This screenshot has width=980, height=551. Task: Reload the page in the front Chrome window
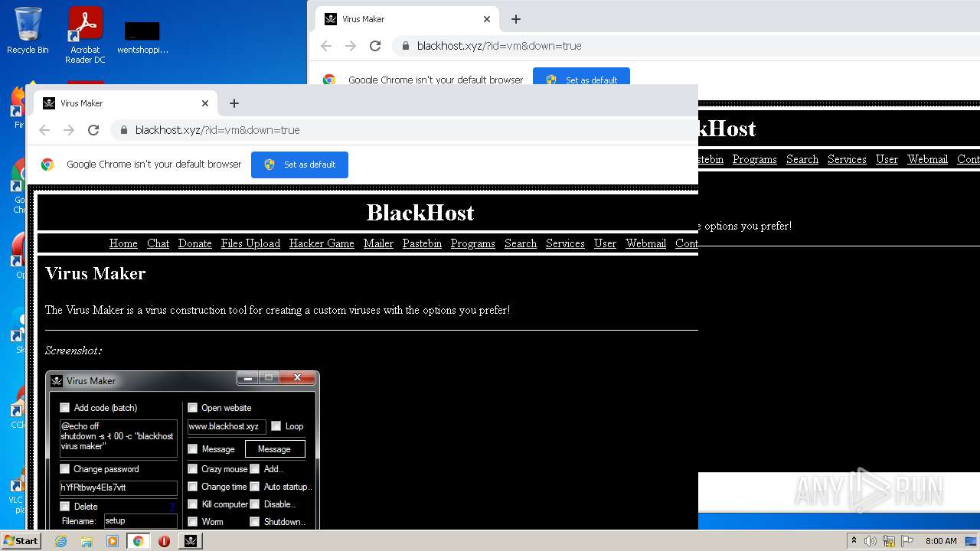pyautogui.click(x=93, y=130)
